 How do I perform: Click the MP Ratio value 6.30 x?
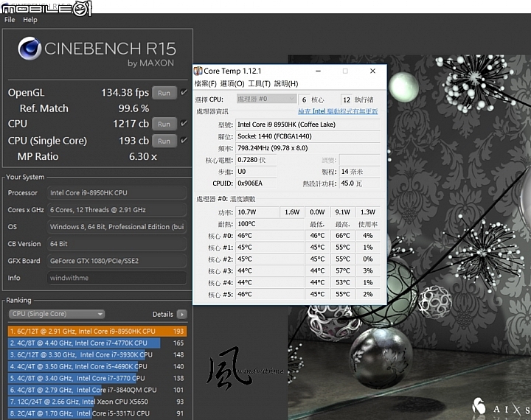click(x=143, y=157)
